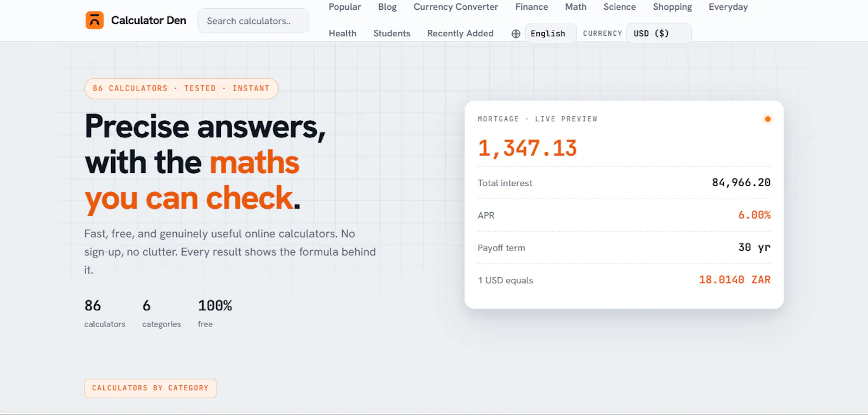The width and height of the screenshot is (868, 415).
Task: Open the Science category
Action: pyautogui.click(x=620, y=7)
